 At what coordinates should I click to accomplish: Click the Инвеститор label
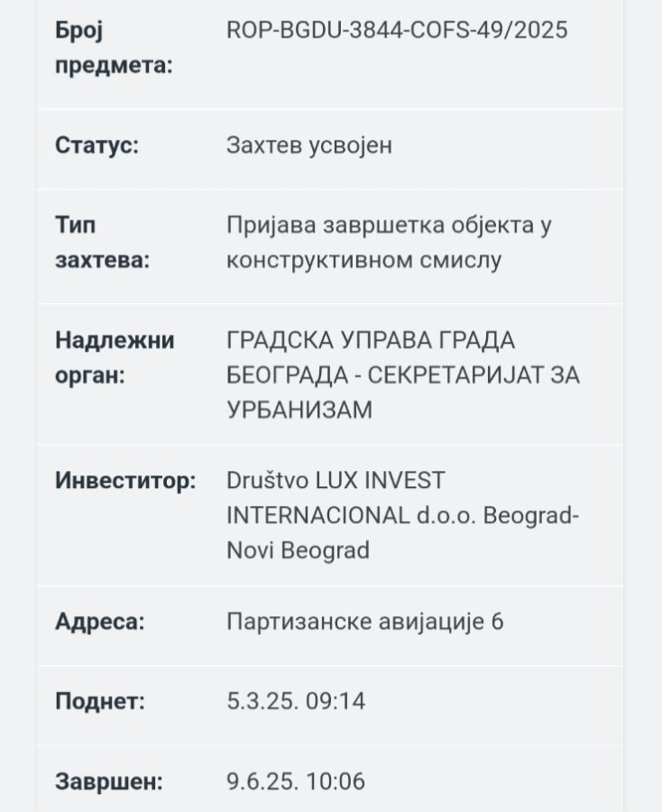pos(125,480)
